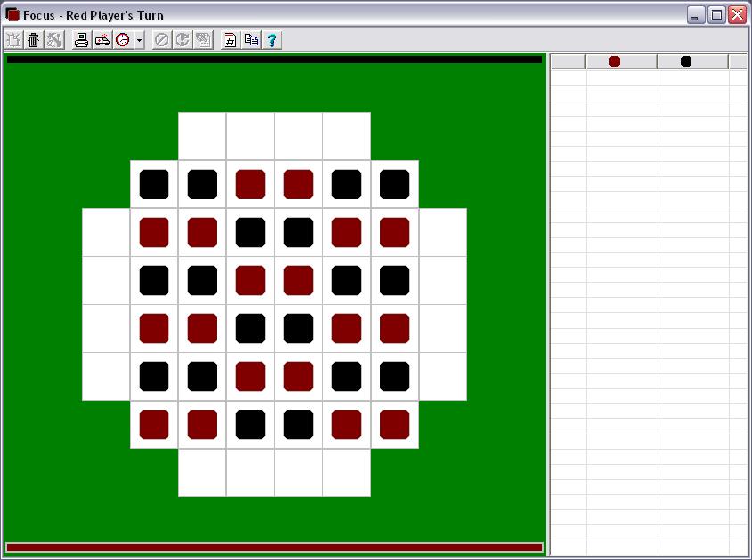Image resolution: width=752 pixels, height=560 pixels.
Task: Click the hash-mark document icon
Action: tap(230, 40)
